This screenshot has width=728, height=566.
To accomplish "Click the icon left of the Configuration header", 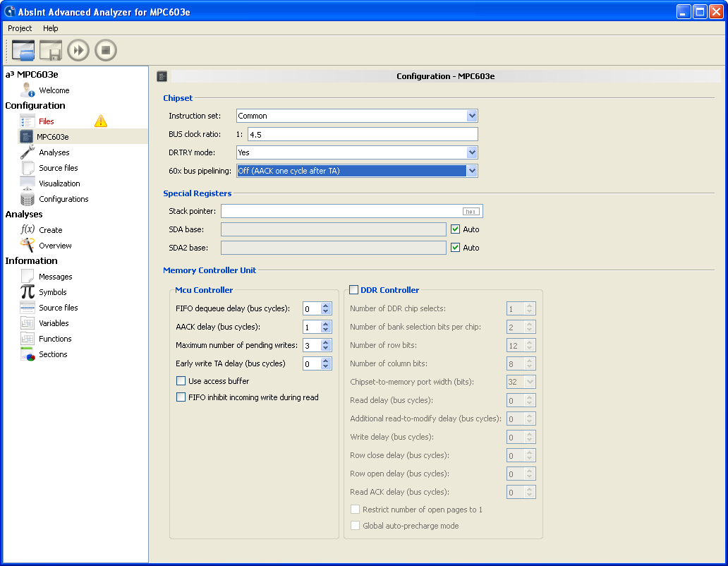I will [x=162, y=76].
